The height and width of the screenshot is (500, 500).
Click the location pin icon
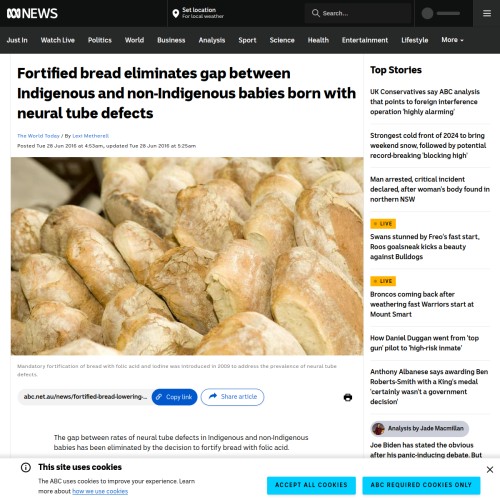click(x=176, y=13)
